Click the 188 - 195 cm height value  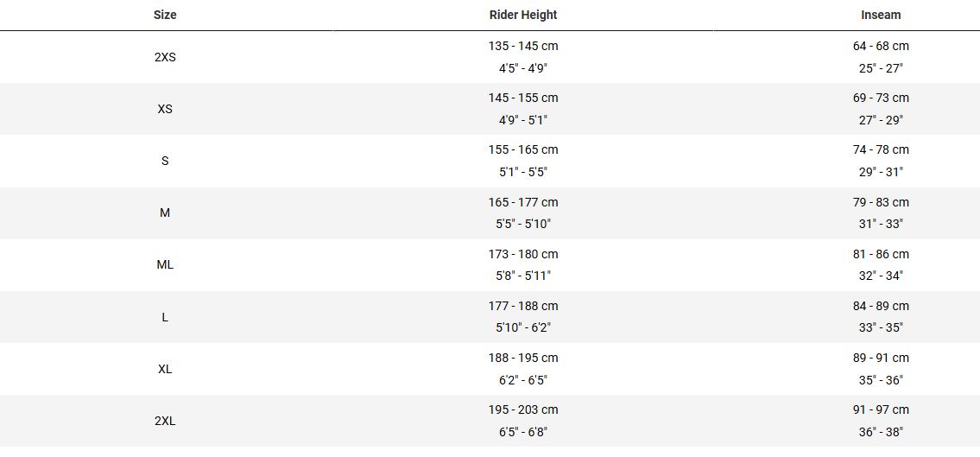click(x=523, y=358)
